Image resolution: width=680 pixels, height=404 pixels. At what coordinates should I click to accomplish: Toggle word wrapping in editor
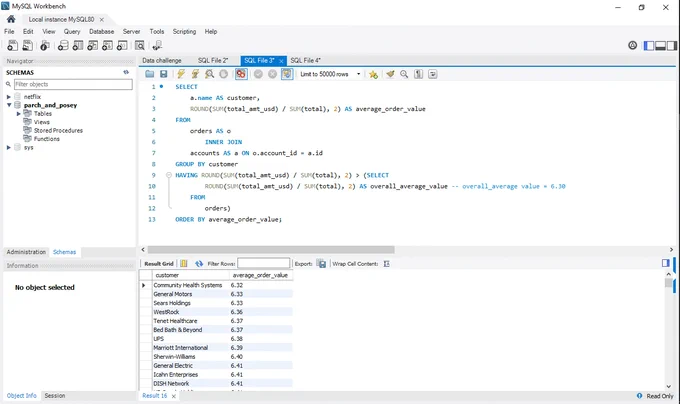pos(432,74)
